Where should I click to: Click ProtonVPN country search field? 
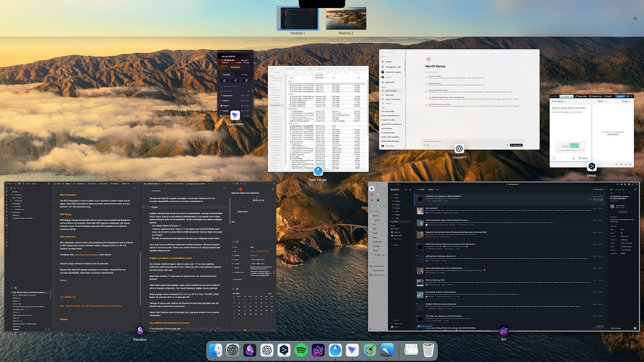click(x=235, y=86)
